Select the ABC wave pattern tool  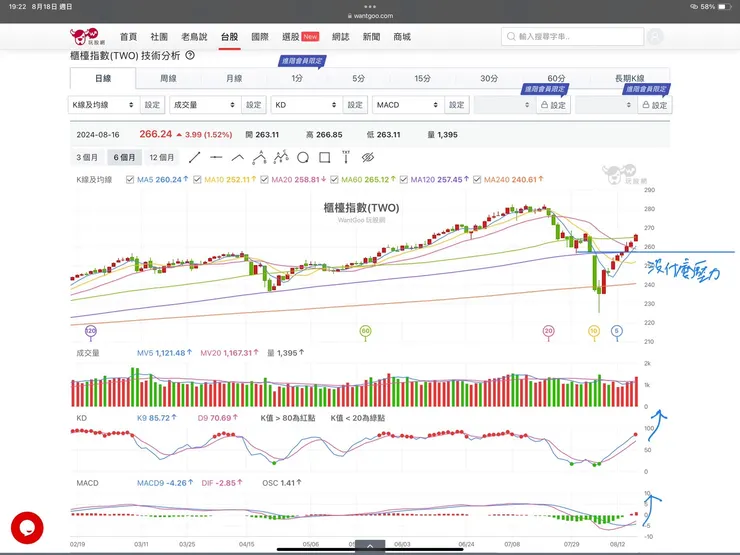coord(259,157)
